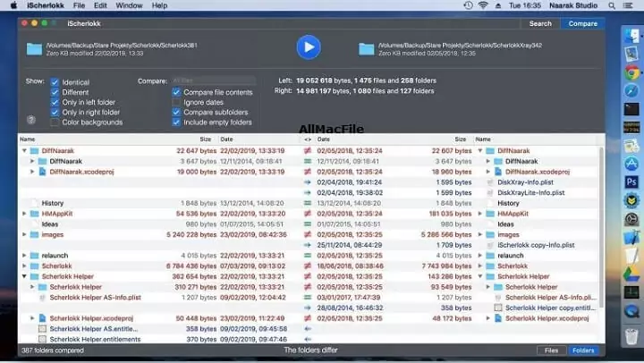Image resolution: width=644 pixels, height=363 pixels.
Task: Open Safari from the Dock
Action: 631,90
